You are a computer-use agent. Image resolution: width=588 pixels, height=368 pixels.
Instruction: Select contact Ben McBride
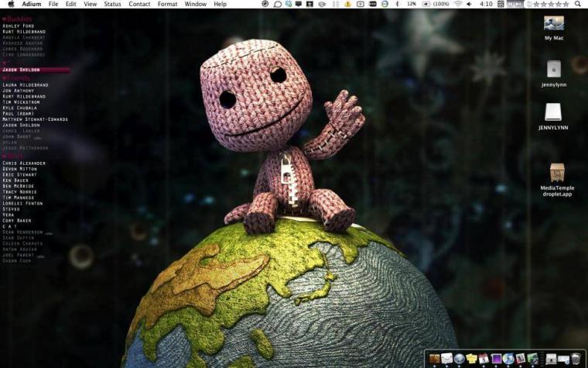coord(19,186)
